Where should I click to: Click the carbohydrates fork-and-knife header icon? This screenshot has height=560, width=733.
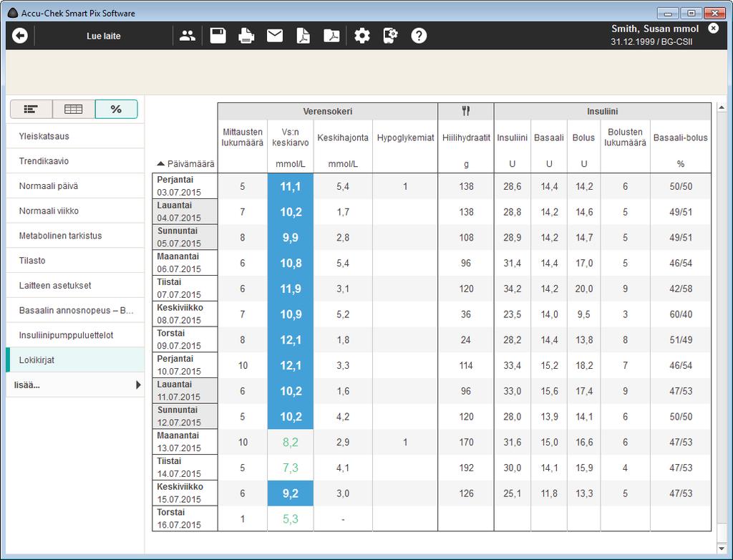tap(465, 111)
